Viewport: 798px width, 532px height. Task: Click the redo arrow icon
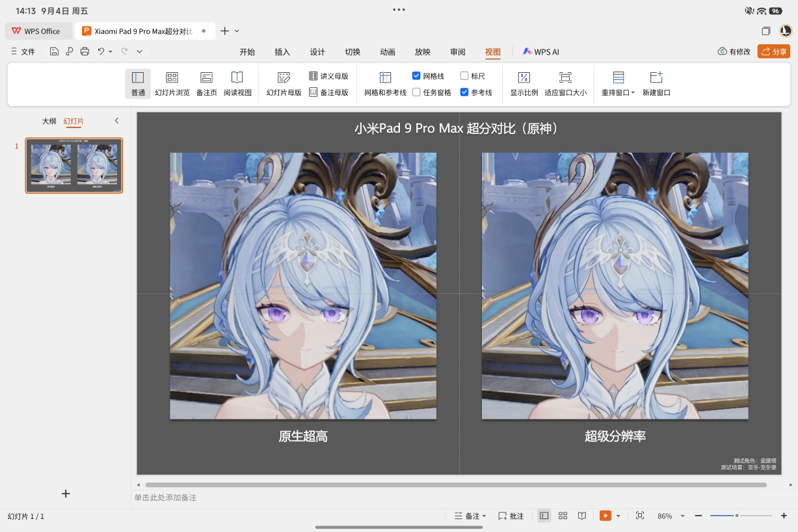click(x=124, y=51)
